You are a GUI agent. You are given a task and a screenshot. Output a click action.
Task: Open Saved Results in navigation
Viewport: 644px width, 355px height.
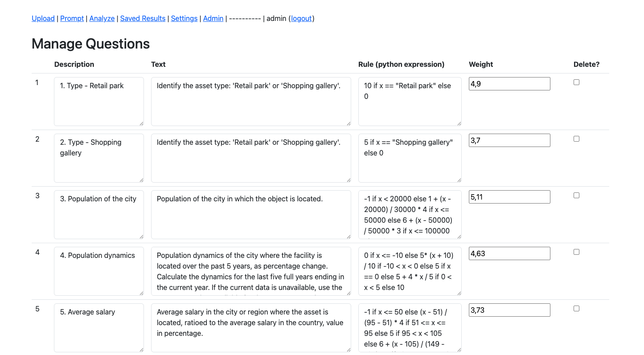143,18
